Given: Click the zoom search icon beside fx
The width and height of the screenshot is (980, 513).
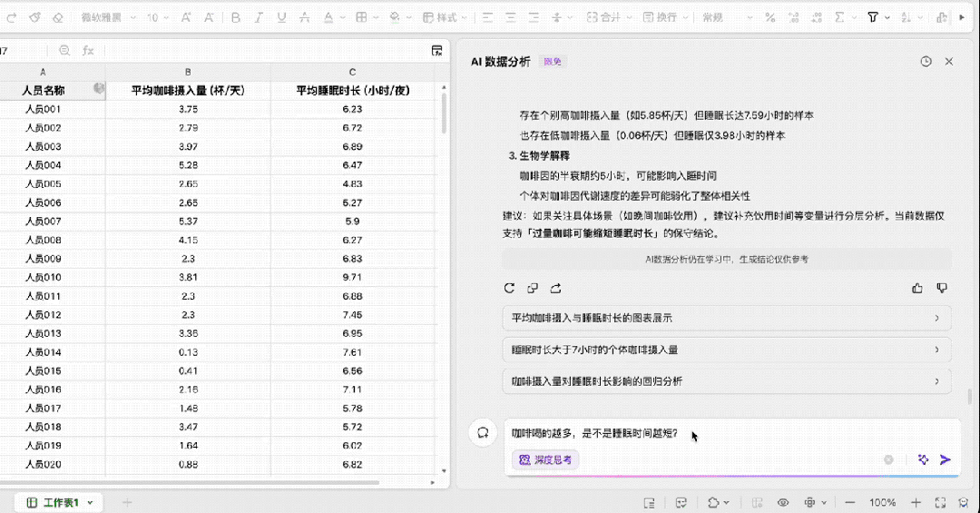Looking at the screenshot, I should 64,51.
